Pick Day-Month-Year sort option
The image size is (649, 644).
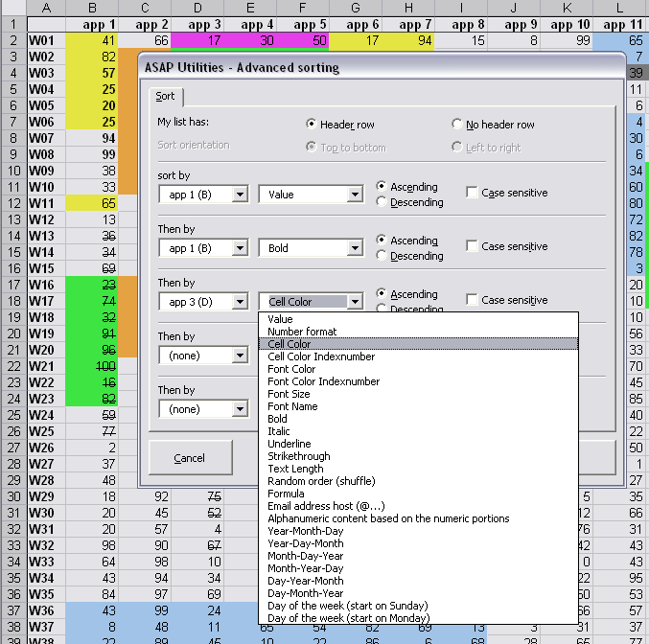point(418,593)
